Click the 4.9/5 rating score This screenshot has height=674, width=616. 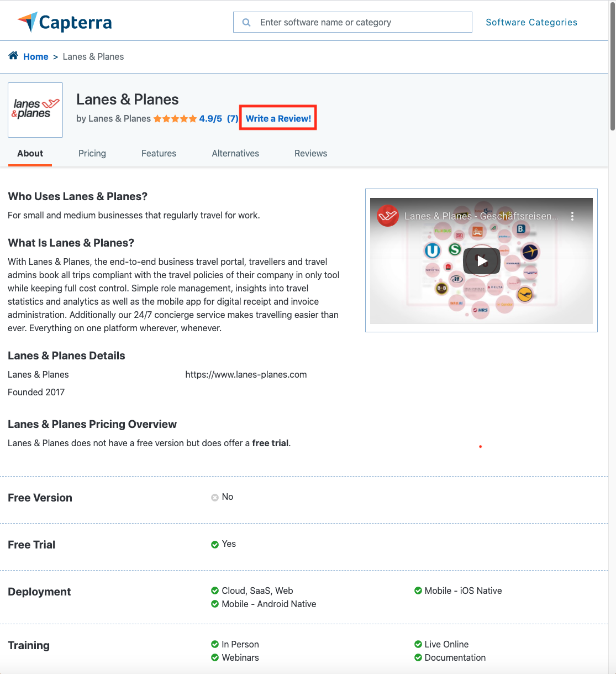coord(210,118)
